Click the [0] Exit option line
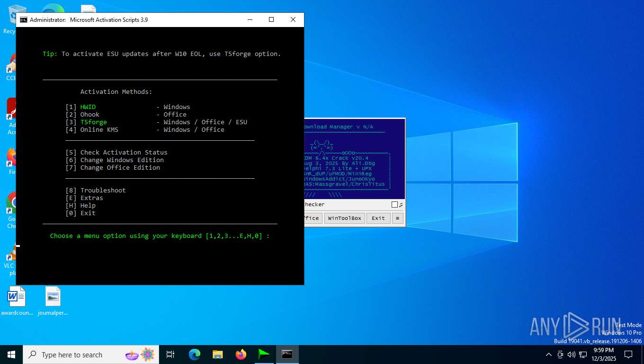Viewport: 644px width, 364px height. point(80,213)
